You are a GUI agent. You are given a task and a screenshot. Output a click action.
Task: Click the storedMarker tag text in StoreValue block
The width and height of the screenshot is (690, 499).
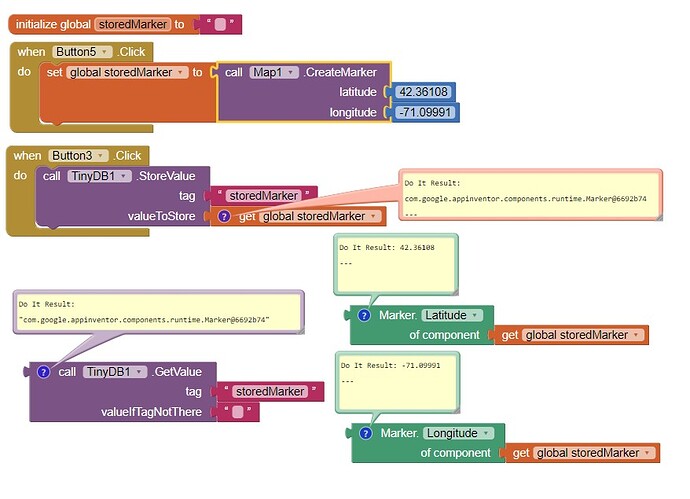(264, 196)
